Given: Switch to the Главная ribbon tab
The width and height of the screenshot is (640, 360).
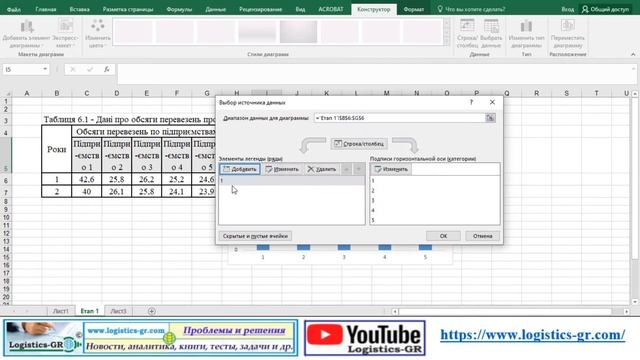Looking at the screenshot, I should pyautogui.click(x=46, y=9).
